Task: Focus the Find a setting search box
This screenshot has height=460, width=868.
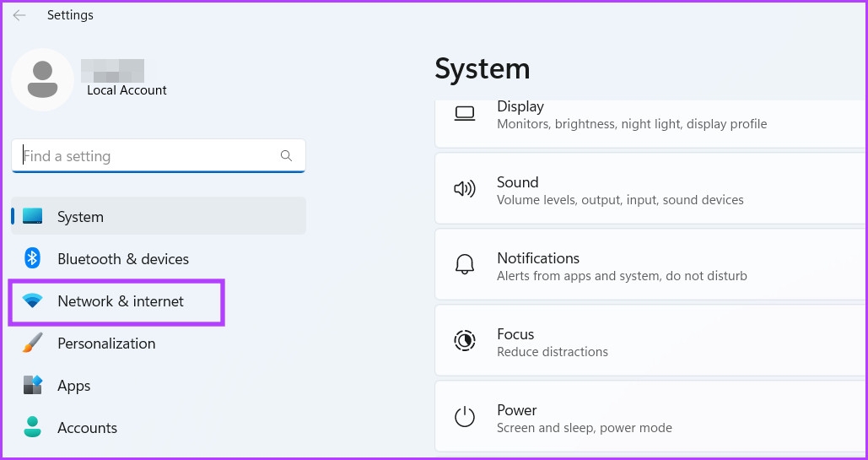Action: click(159, 156)
